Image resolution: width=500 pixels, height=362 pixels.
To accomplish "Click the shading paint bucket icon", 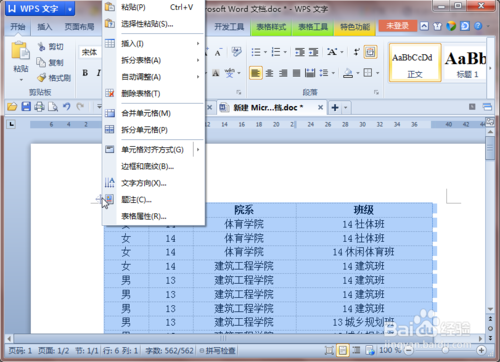I will [x=348, y=73].
